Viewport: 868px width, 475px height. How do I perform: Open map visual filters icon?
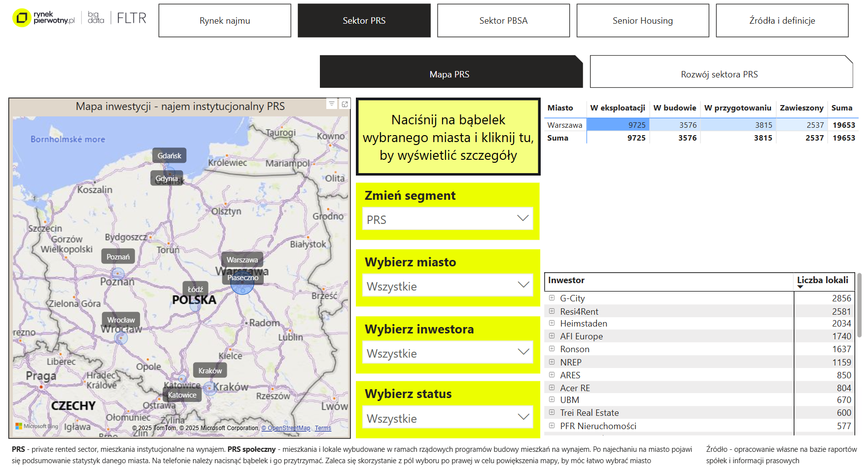(x=332, y=104)
